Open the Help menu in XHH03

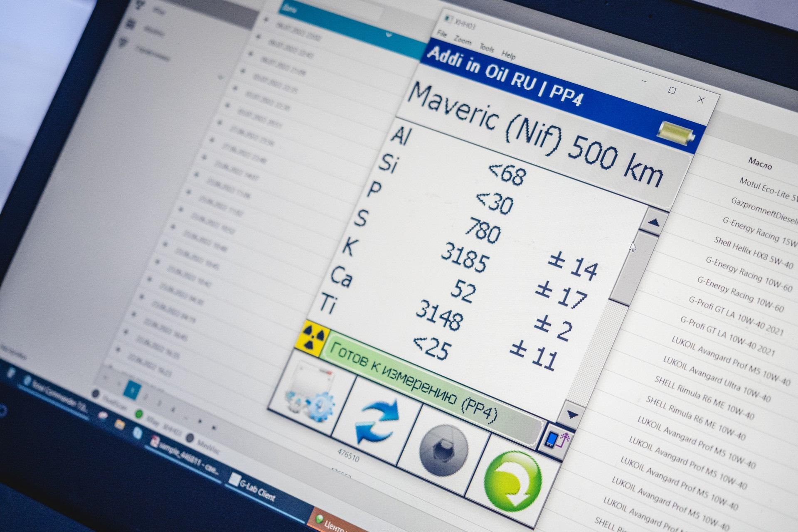[508, 55]
